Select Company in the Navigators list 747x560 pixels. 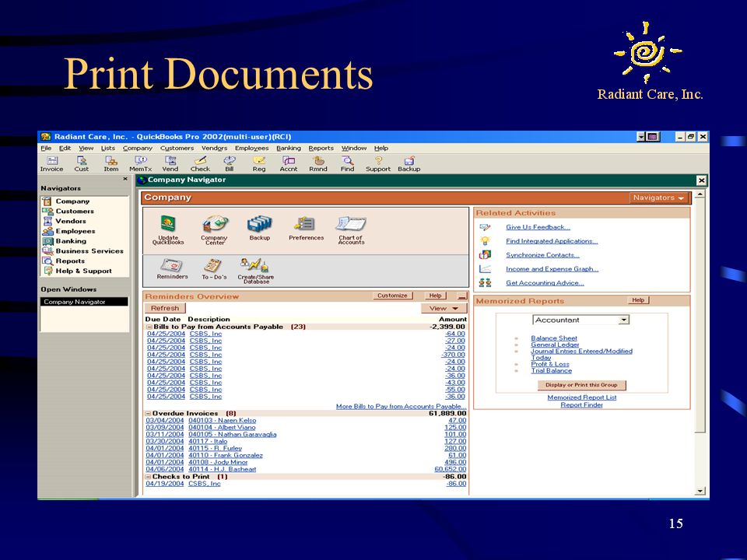(x=72, y=201)
